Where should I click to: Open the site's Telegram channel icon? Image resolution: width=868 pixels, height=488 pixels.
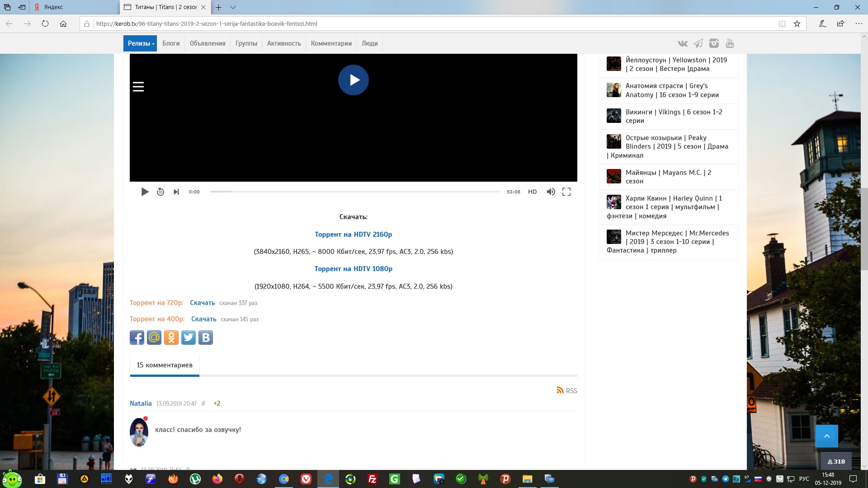[x=698, y=43]
